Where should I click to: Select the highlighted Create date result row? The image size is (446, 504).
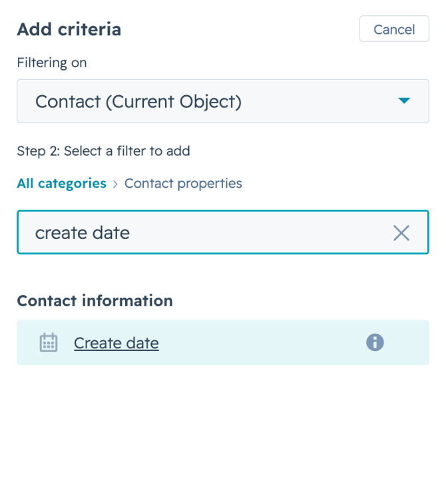(x=266, y=342)
